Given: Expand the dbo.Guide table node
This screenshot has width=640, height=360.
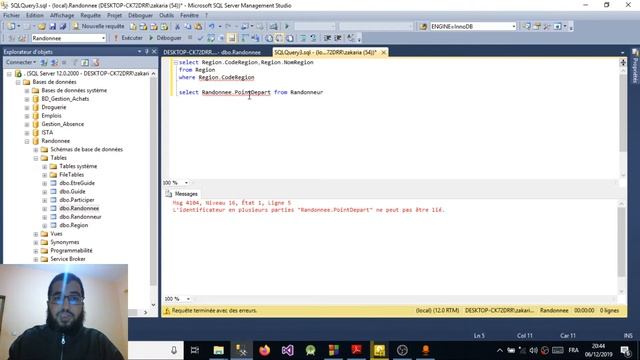Looking at the screenshot, I should [45, 191].
